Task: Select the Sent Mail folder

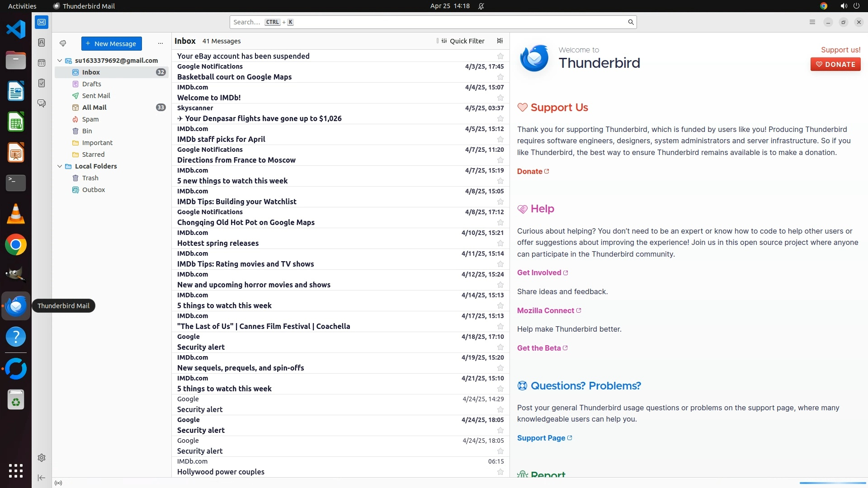Action: (96, 96)
